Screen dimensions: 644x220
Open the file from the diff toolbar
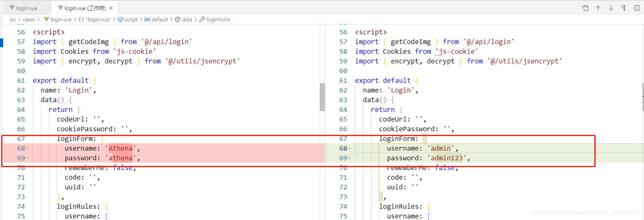585,8
